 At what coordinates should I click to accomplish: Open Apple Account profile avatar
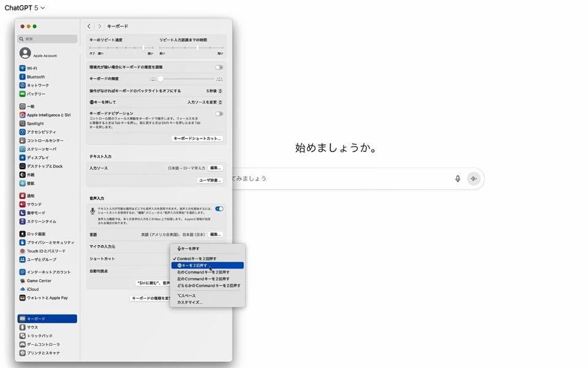[25, 53]
